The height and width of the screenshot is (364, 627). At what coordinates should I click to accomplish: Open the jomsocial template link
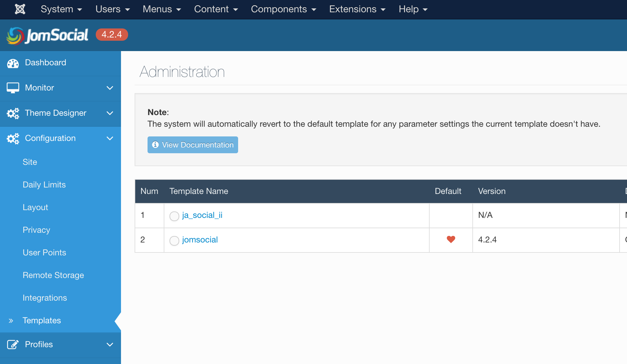tap(200, 240)
